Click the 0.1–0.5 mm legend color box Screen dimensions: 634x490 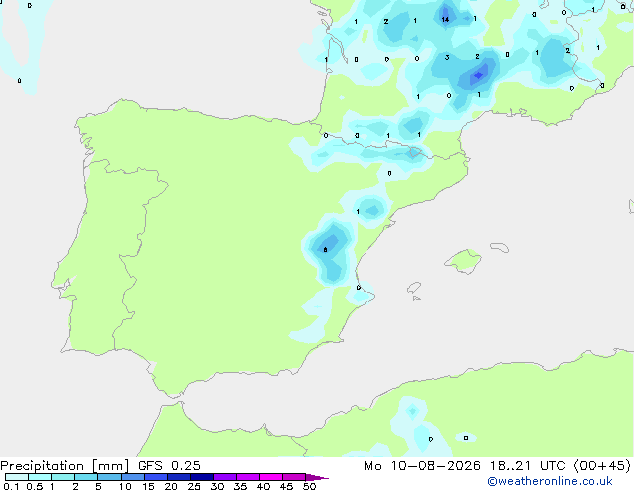point(17,477)
